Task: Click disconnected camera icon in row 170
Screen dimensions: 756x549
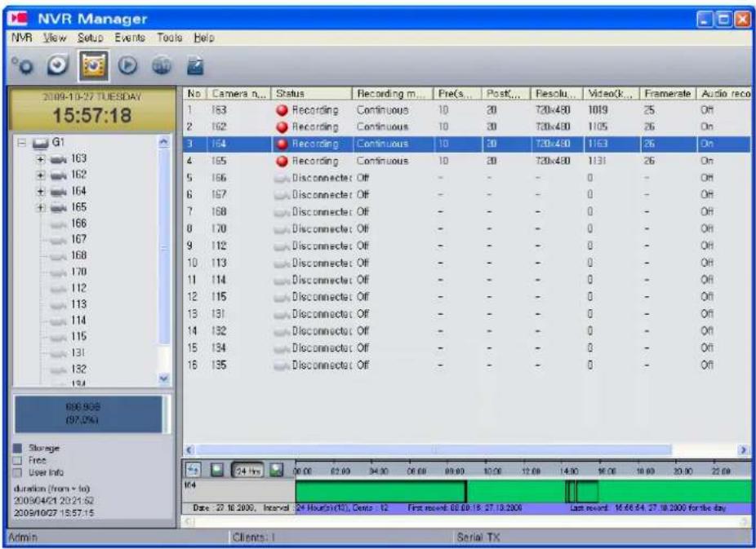Action: [x=282, y=229]
